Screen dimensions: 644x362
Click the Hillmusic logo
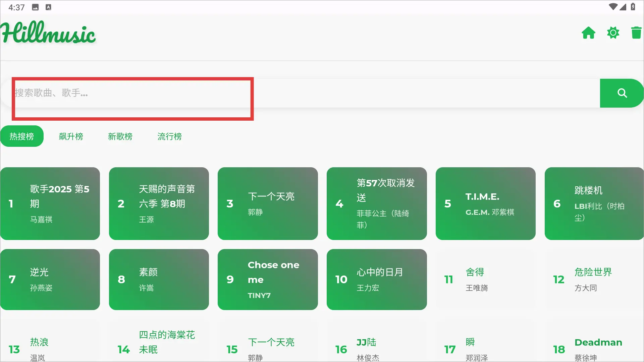click(x=49, y=33)
